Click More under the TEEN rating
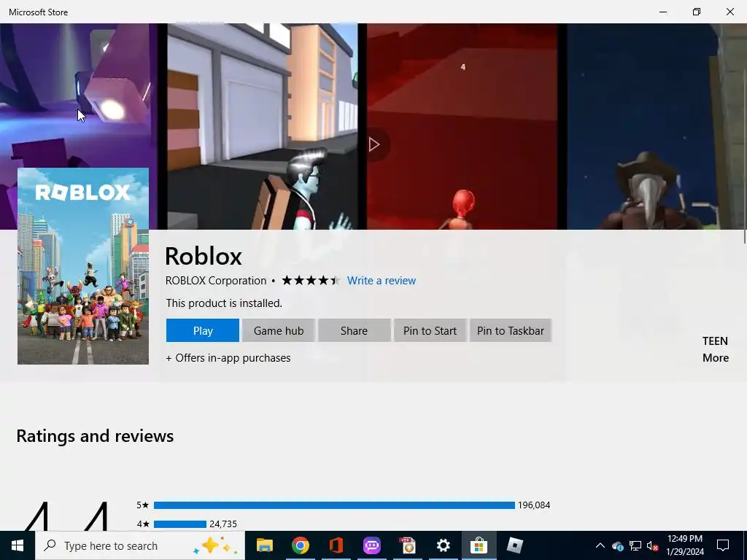 [715, 357]
